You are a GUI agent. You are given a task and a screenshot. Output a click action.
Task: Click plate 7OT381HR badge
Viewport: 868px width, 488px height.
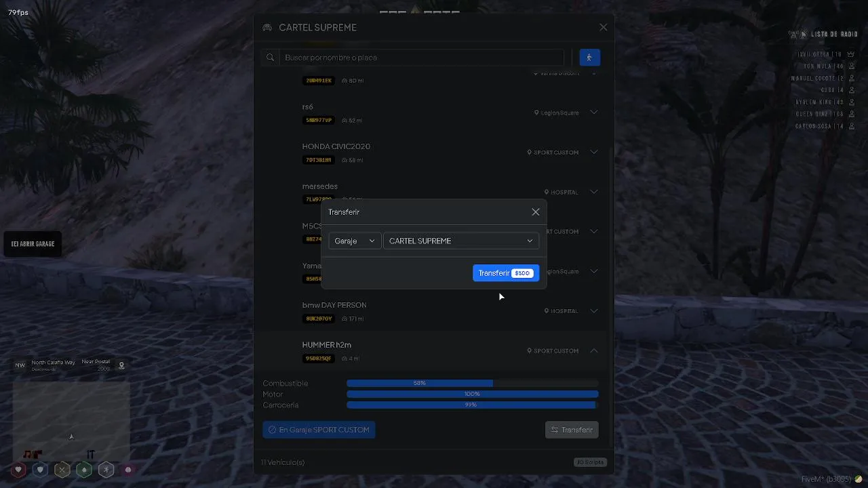(x=319, y=160)
